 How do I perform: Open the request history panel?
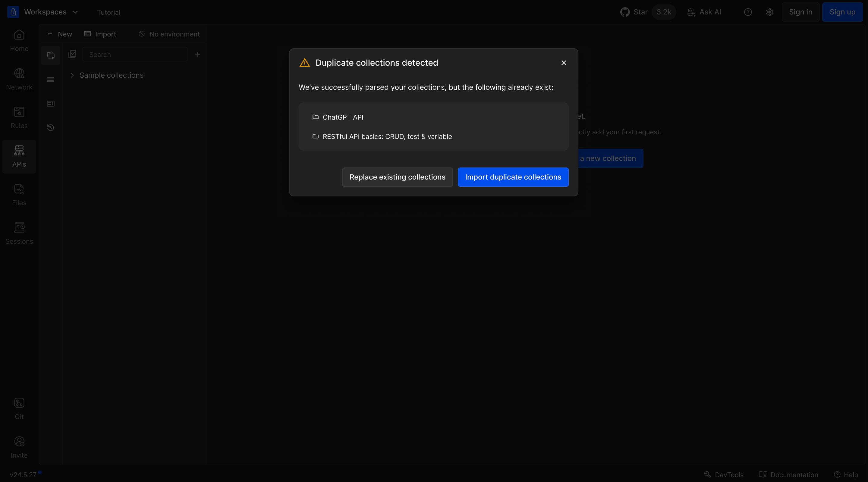(x=51, y=127)
